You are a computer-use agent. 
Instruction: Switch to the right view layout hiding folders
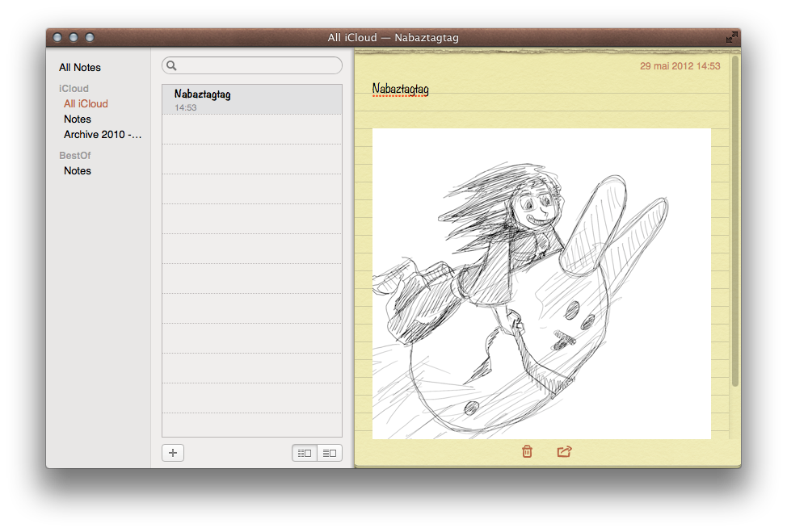[330, 453]
